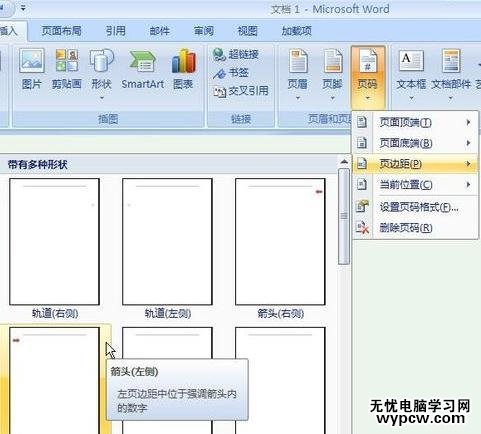Expand the Shapes dropdown arrow

[102, 98]
